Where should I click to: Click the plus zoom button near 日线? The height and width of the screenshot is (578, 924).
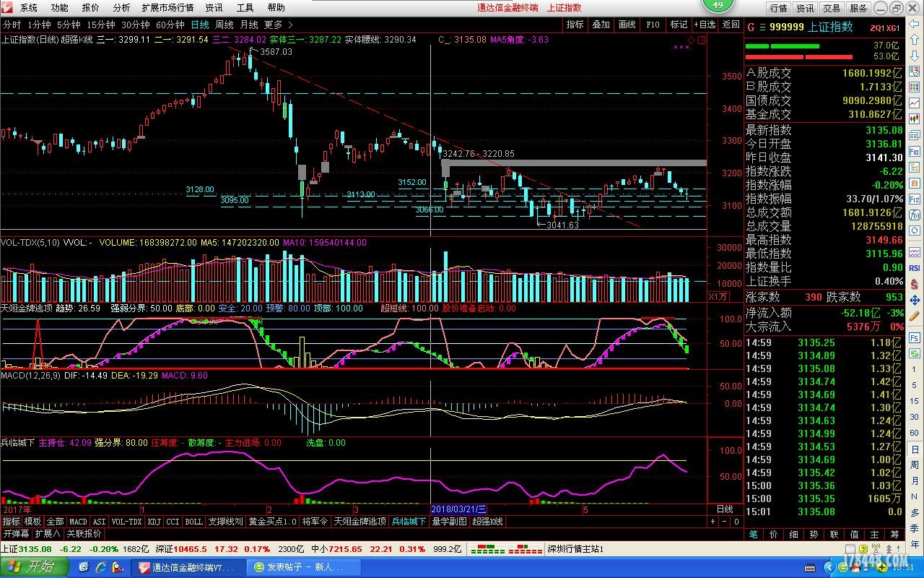(712, 522)
